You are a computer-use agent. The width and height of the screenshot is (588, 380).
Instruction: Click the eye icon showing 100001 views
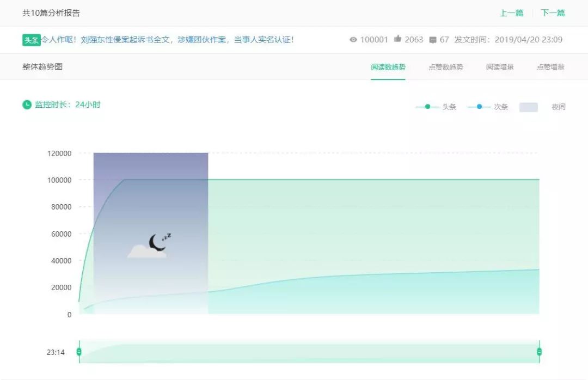click(x=354, y=39)
